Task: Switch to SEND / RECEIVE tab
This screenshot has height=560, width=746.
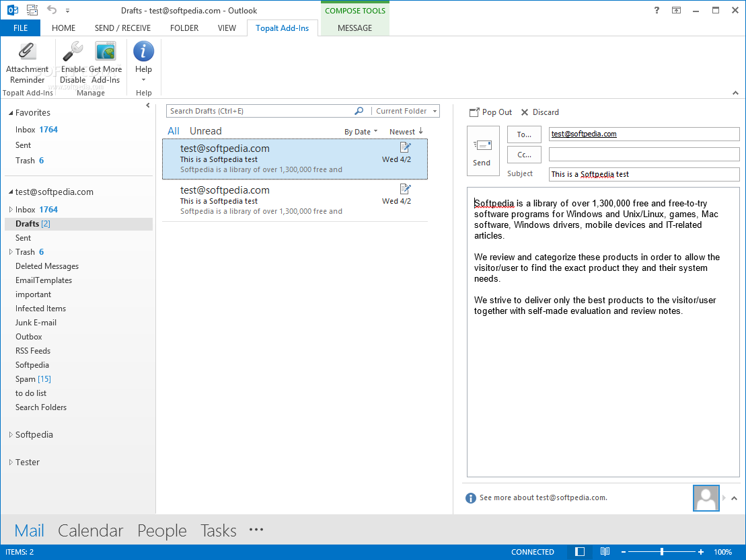Action: (x=122, y=28)
